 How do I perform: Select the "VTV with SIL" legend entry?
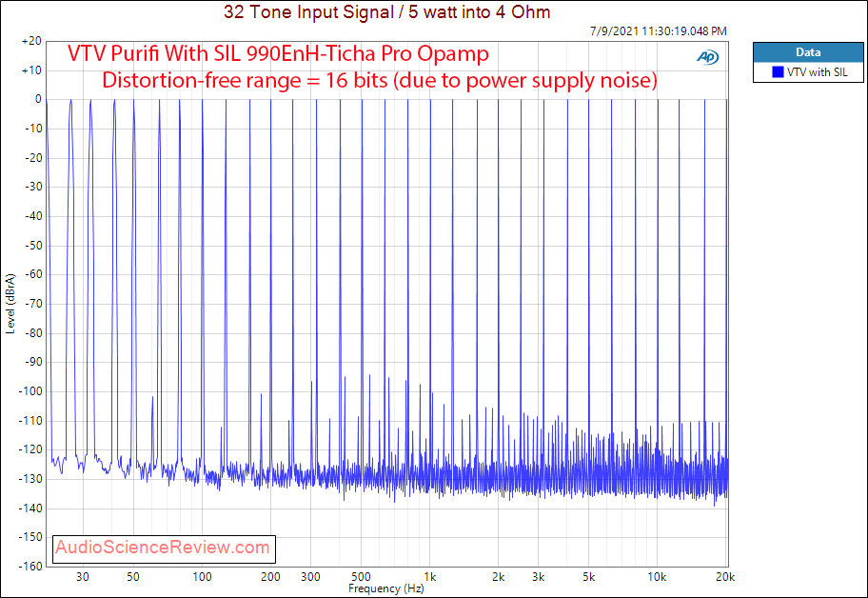point(808,72)
